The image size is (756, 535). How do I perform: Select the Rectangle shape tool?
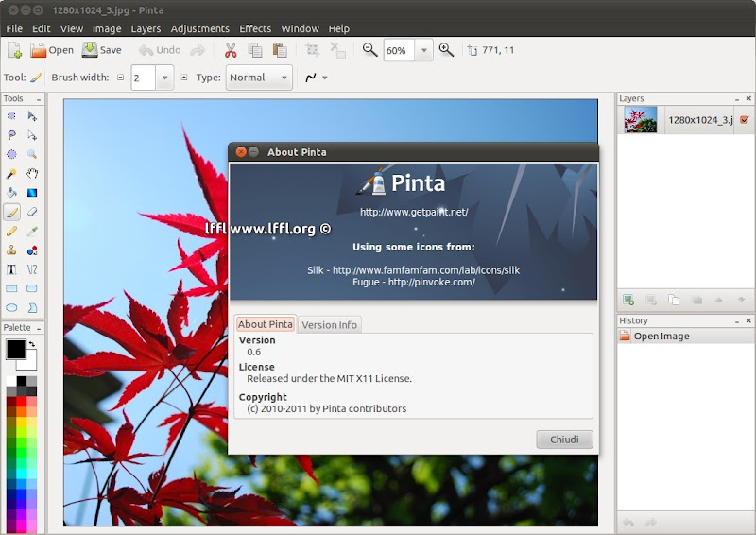[x=11, y=288]
